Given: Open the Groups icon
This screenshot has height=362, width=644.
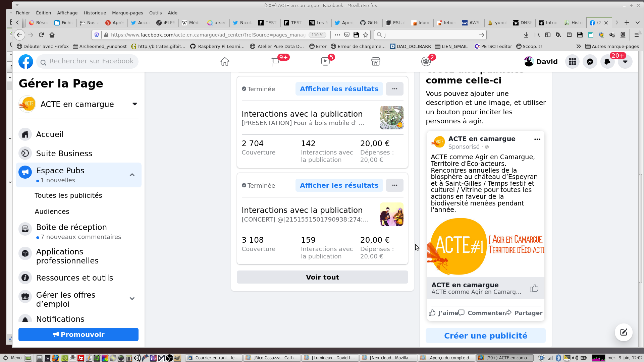Looking at the screenshot, I should click(426, 62).
